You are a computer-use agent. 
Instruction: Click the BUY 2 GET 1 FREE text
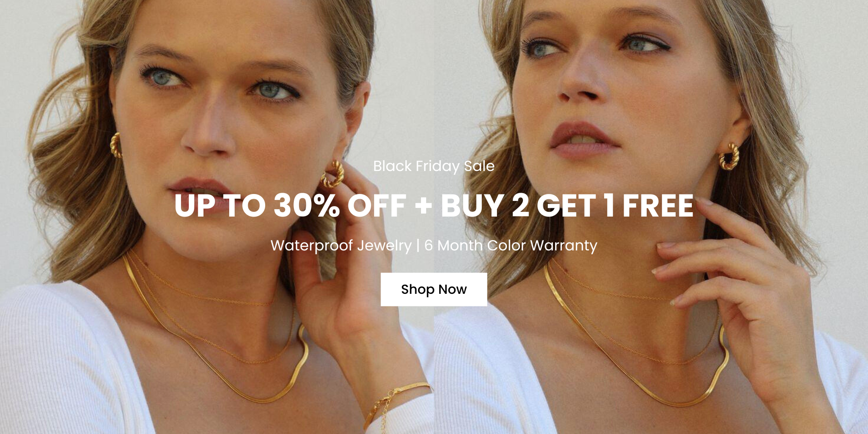pyautogui.click(x=567, y=205)
